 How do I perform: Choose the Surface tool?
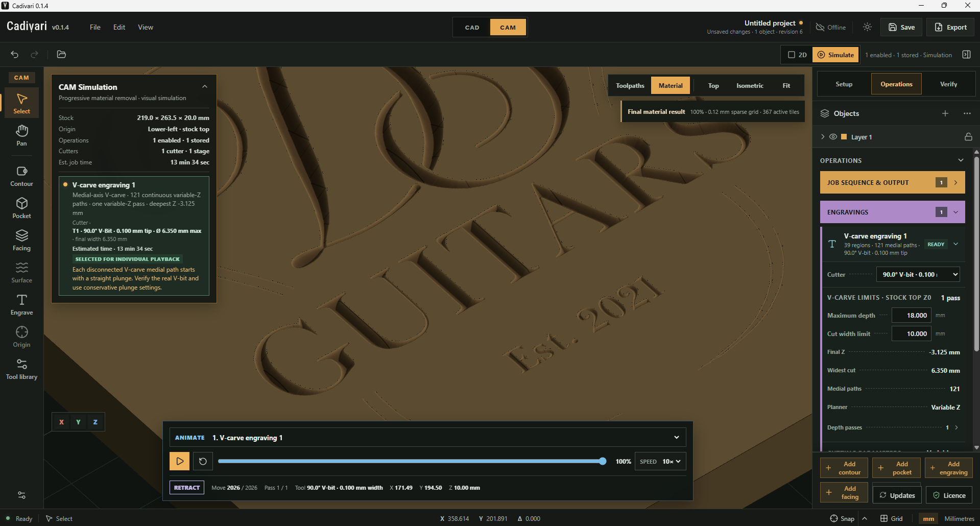click(21, 273)
